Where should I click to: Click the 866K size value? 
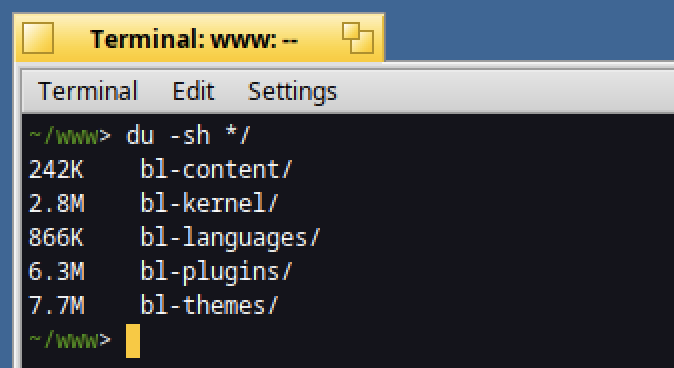56,238
